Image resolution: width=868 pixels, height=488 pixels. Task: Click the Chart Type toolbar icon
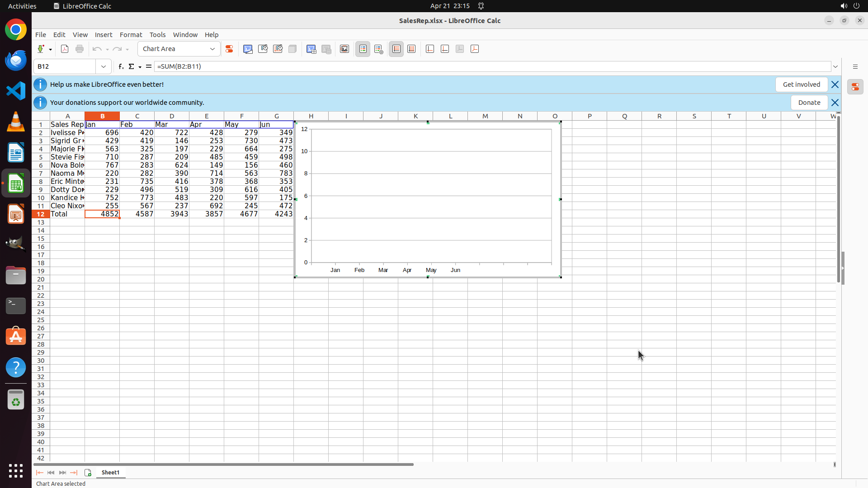tap(248, 49)
